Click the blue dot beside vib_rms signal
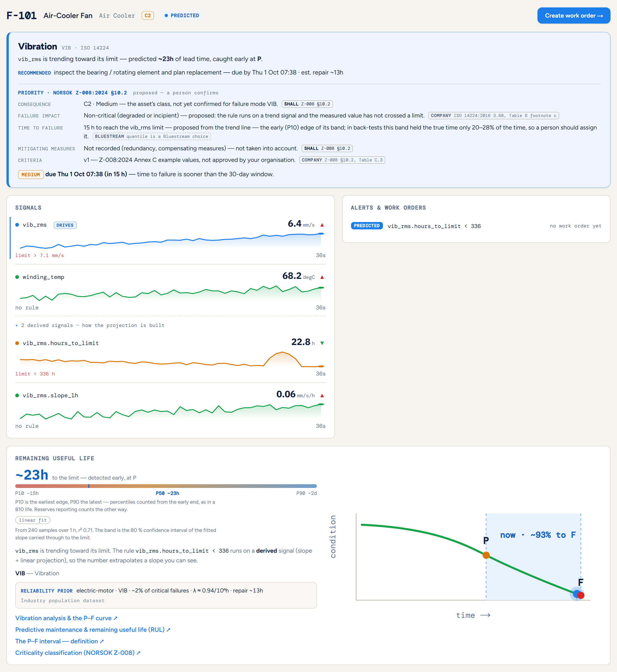The height and width of the screenshot is (672, 617). click(x=17, y=225)
